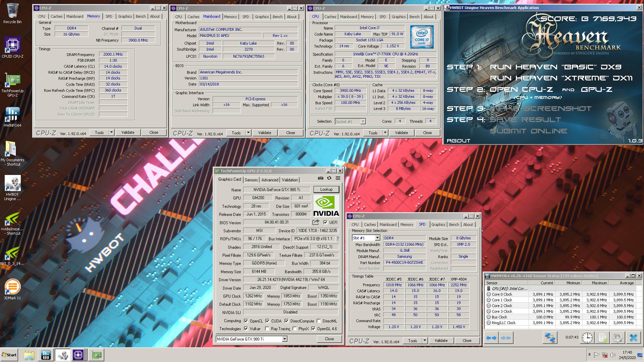This screenshot has height=362, width=644.
Task: Open NVI_0_3_14 desktop icon
Action: [x=12, y=256]
